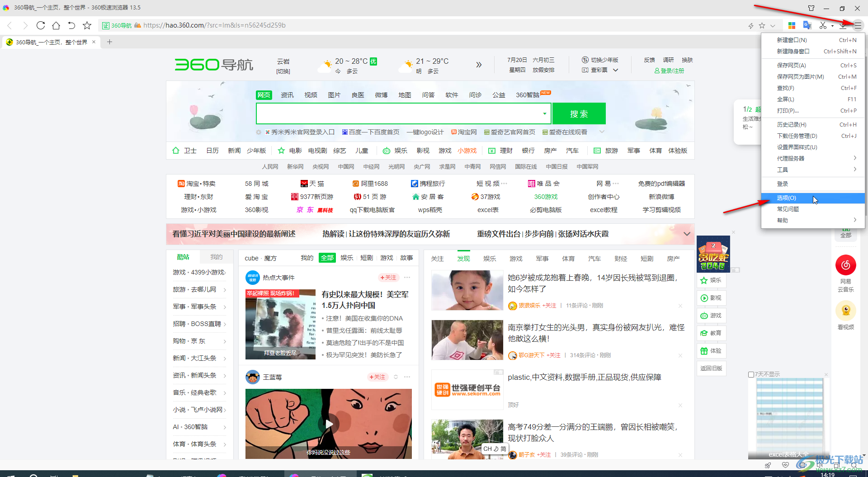Open the Google Translate extension icon

[x=807, y=25]
